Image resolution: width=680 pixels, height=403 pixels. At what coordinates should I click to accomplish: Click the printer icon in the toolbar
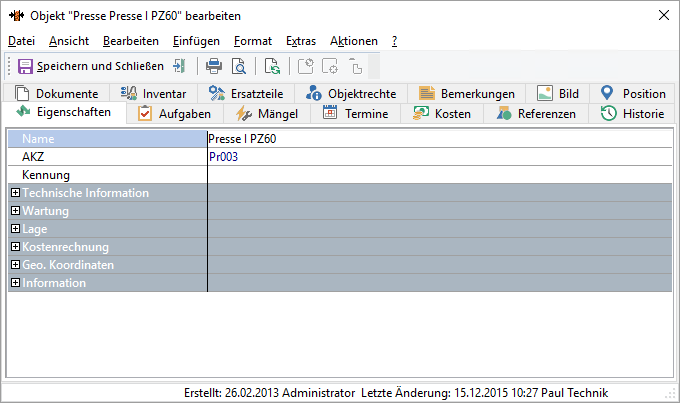click(x=214, y=66)
